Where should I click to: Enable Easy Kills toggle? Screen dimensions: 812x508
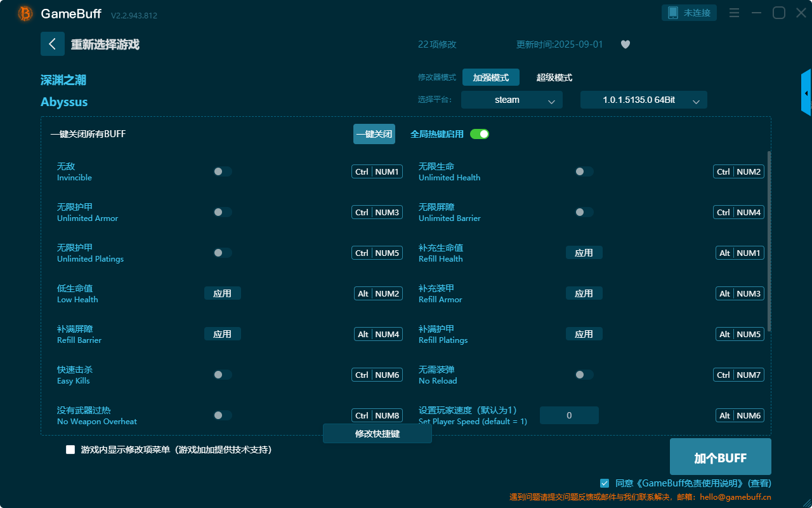coord(223,375)
